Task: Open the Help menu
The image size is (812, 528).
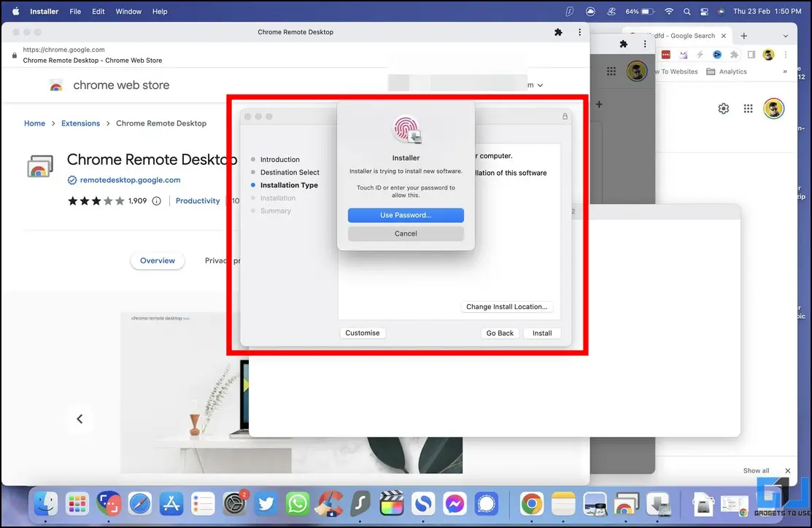Action: pos(160,12)
